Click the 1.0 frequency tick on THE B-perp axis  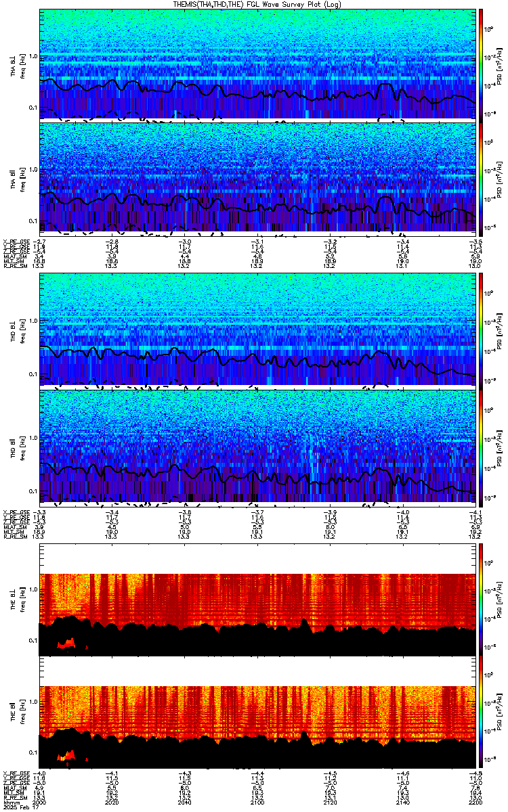tap(33, 589)
